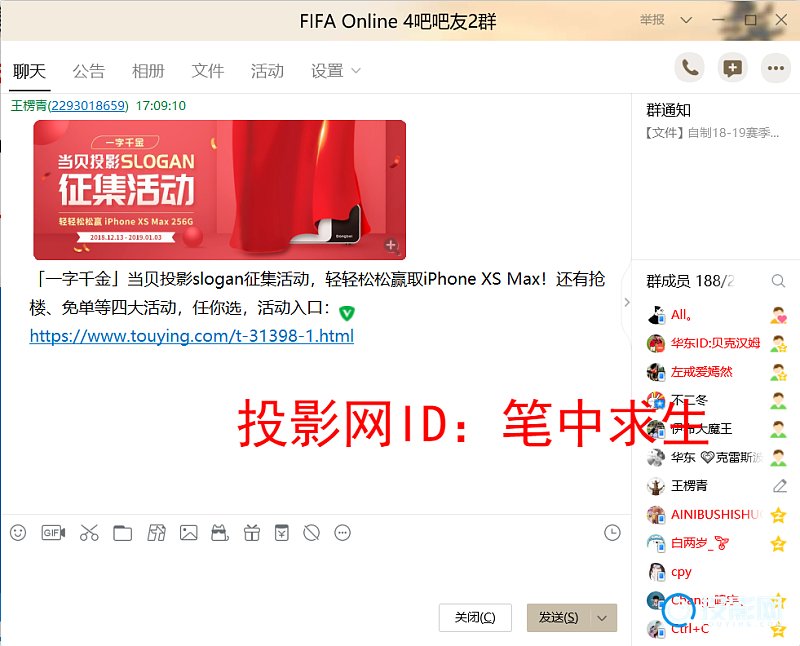The height and width of the screenshot is (646, 800).
Task: Open the gift box icon
Action: [252, 533]
